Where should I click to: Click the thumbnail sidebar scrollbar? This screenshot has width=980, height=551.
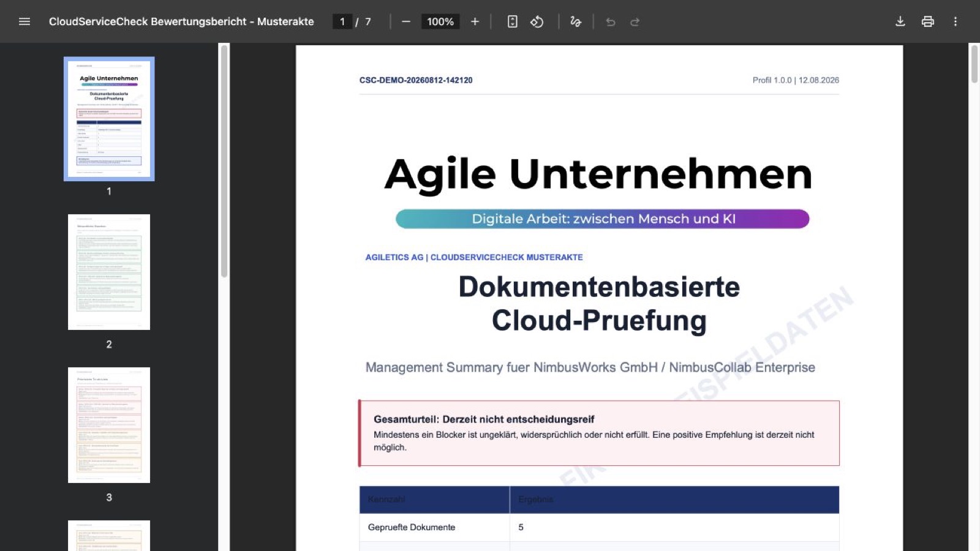click(x=224, y=161)
